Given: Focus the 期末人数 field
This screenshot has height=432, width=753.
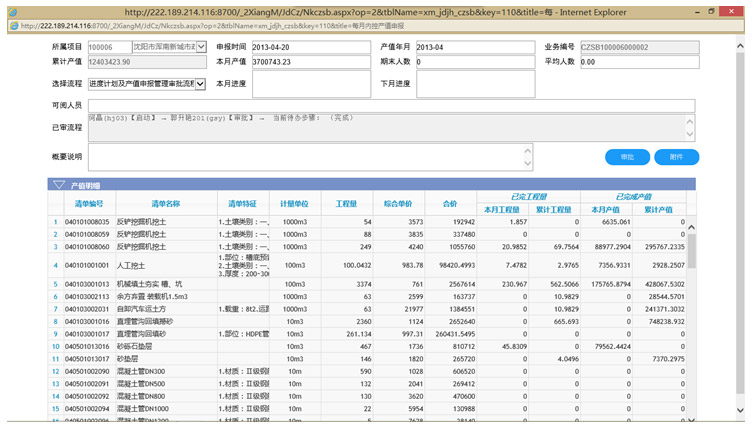Looking at the screenshot, I should click(475, 62).
